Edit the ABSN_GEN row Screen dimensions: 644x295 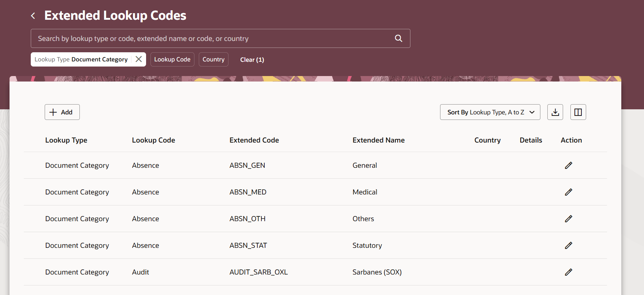click(568, 165)
